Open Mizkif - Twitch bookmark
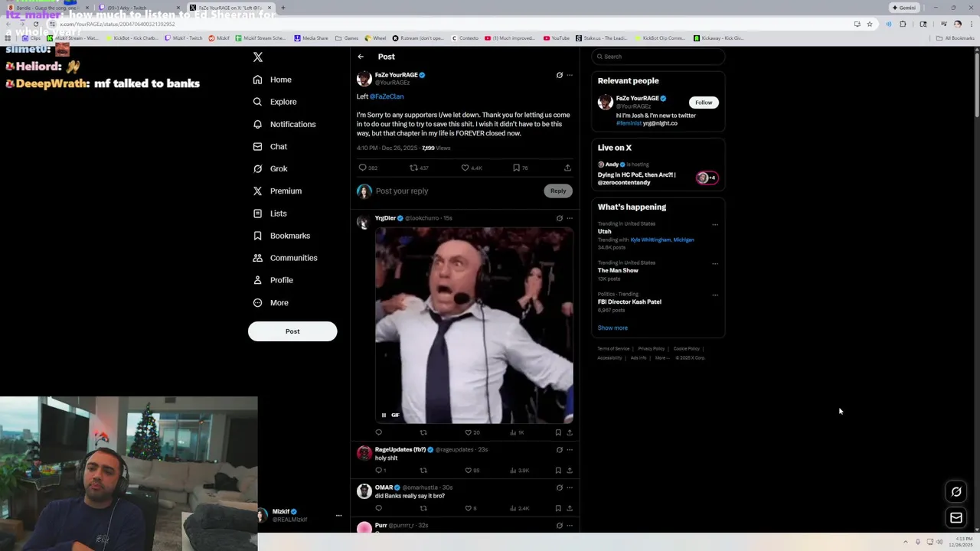 tap(184, 37)
